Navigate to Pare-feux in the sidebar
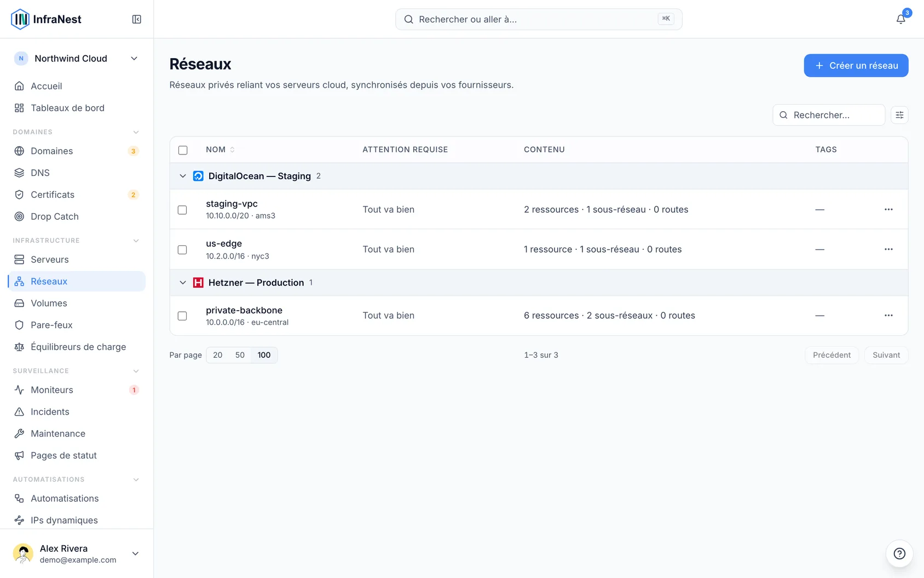The height and width of the screenshot is (578, 924). pos(77,325)
